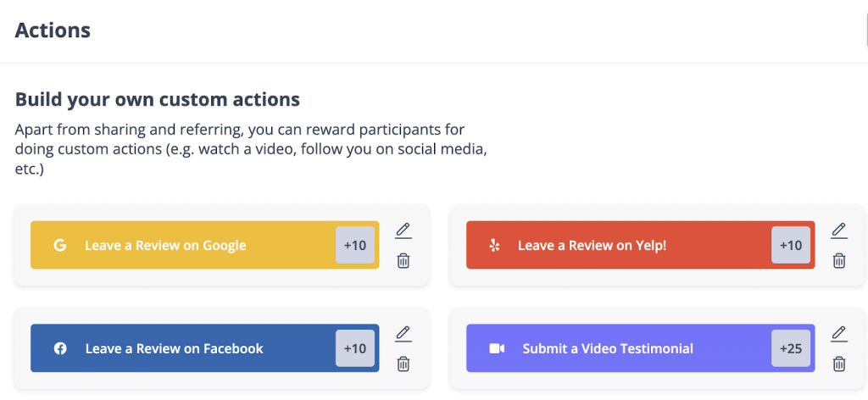This screenshot has width=868, height=400.
Task: Trash the Submit a Video Testimonial action
Action: coord(839,364)
